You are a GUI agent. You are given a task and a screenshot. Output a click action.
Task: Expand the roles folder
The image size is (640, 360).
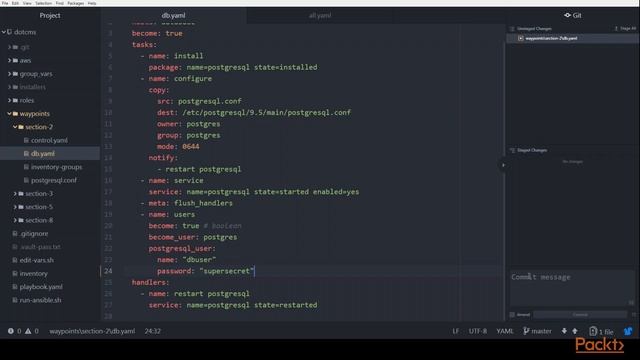(x=9, y=100)
